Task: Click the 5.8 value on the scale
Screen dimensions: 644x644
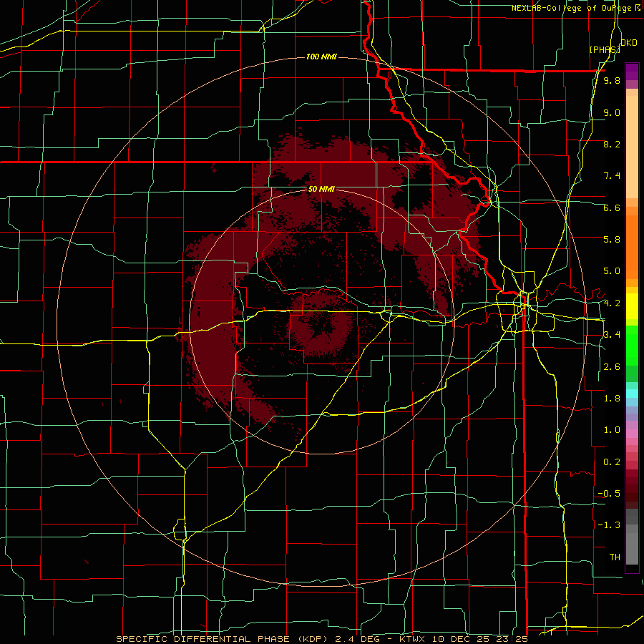Action: tap(612, 240)
